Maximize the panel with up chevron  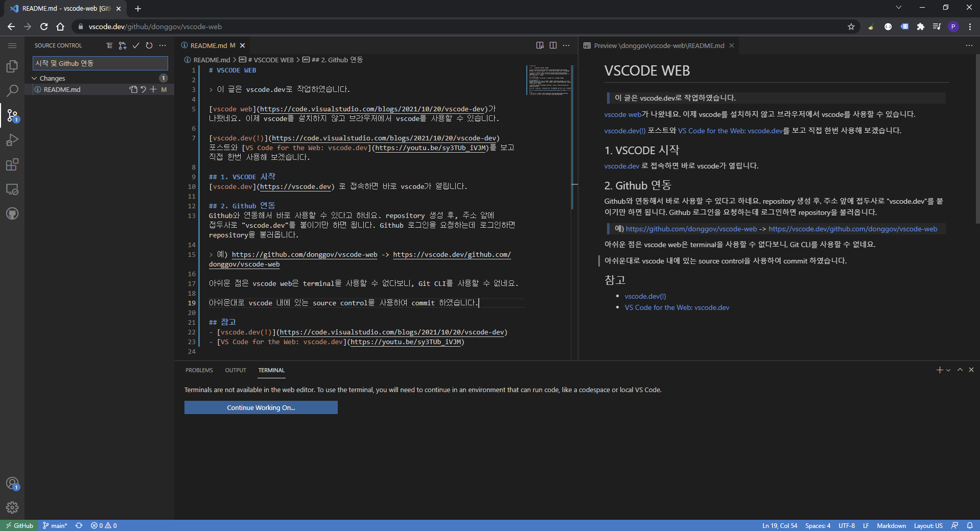point(960,370)
